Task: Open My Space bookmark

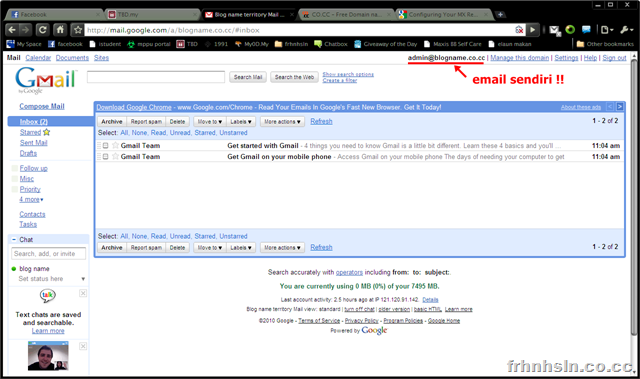Action: tap(24, 44)
